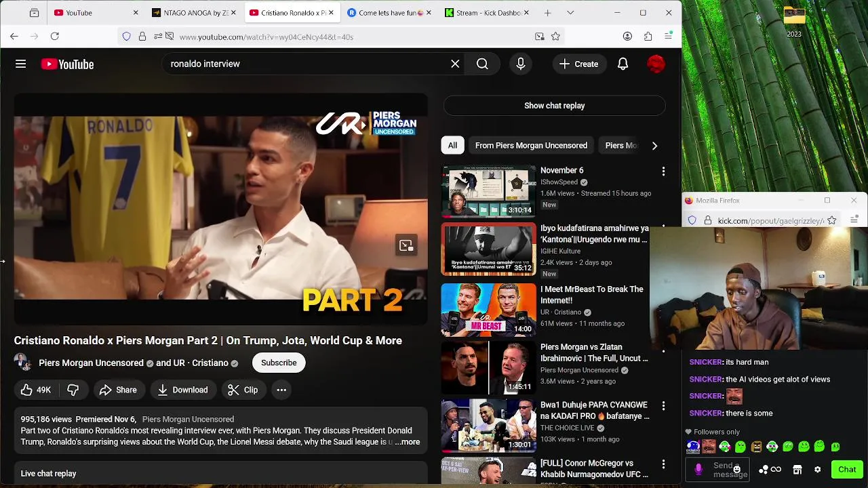Viewport: 868px width, 488px height.
Task: Go to YouTube home via the logo
Action: [67, 64]
